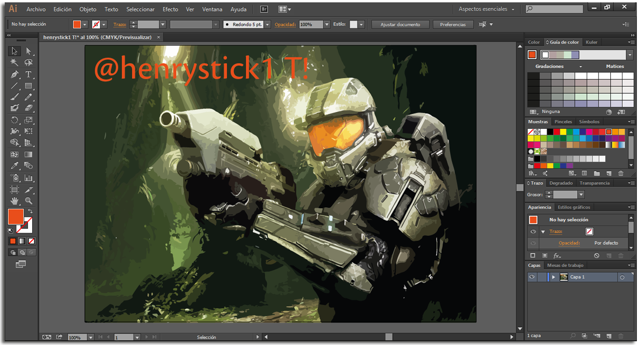
Task: Open the Efecto menu
Action: (x=170, y=9)
